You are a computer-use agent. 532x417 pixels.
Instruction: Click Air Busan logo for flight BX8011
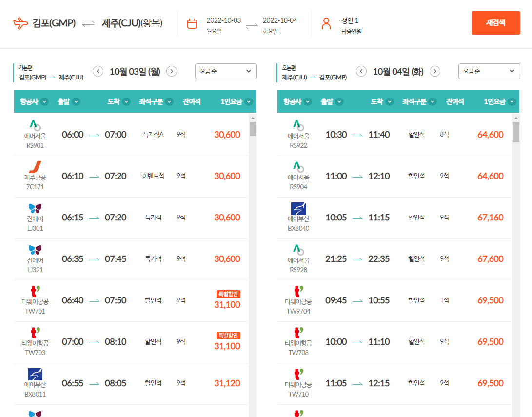pos(35,374)
